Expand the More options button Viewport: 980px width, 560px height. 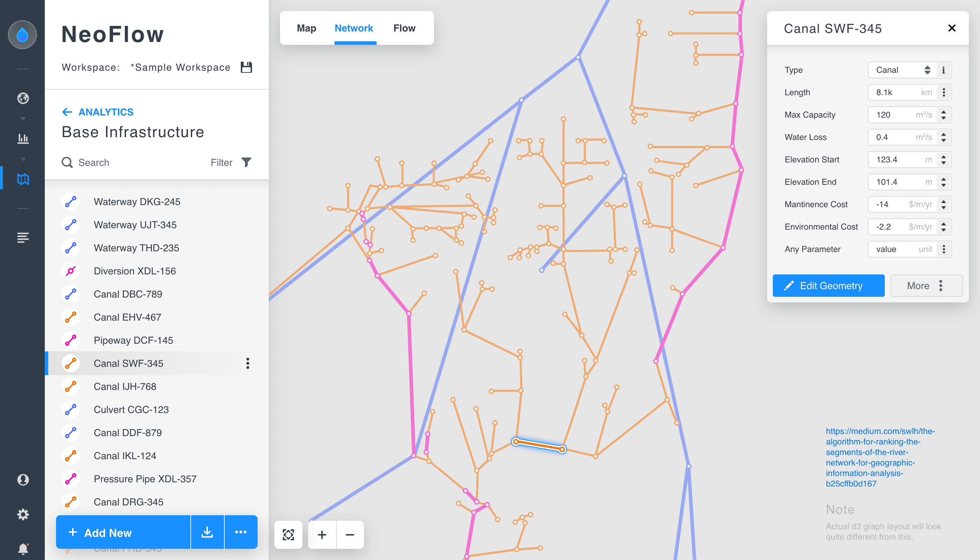(926, 285)
